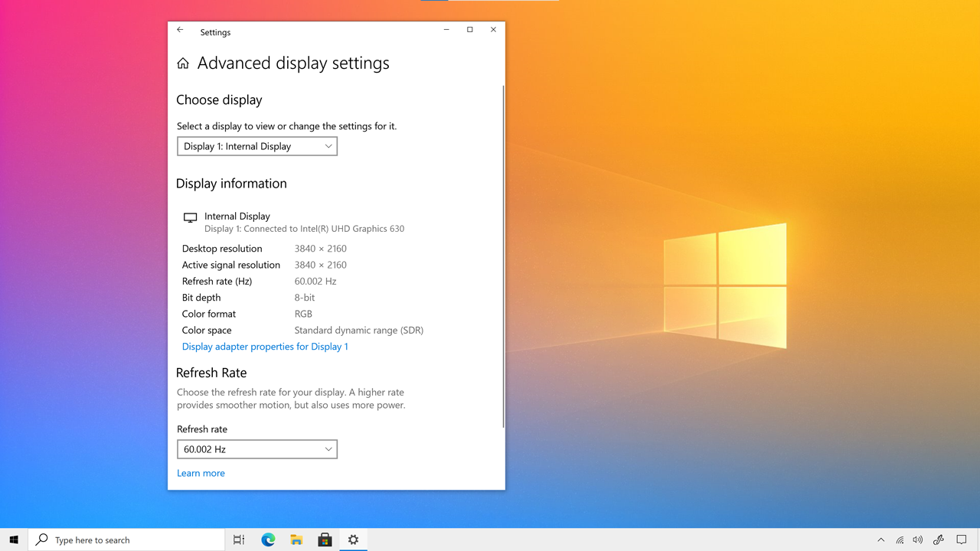Open the volume speaker tray icon
This screenshot has height=551, width=980.
tap(918, 540)
